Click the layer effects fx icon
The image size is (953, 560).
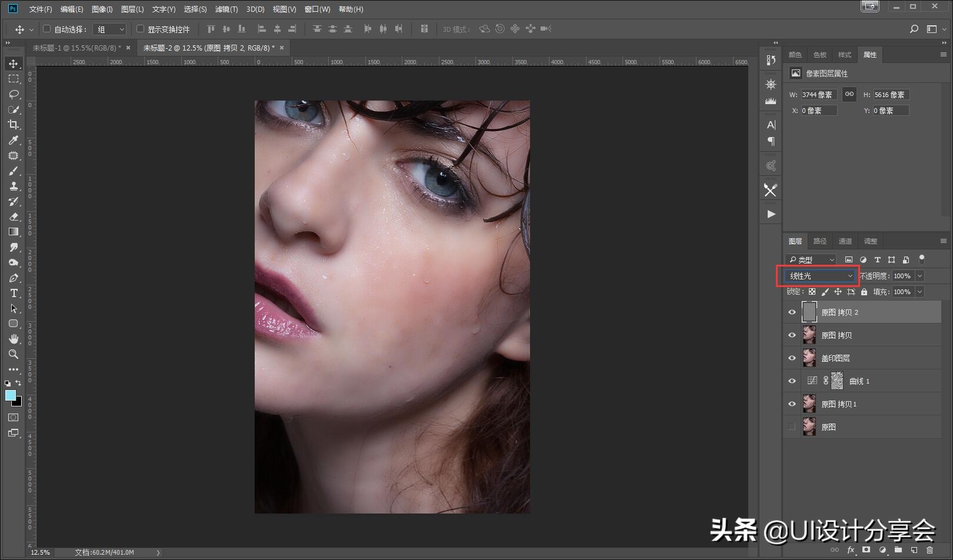click(x=851, y=550)
